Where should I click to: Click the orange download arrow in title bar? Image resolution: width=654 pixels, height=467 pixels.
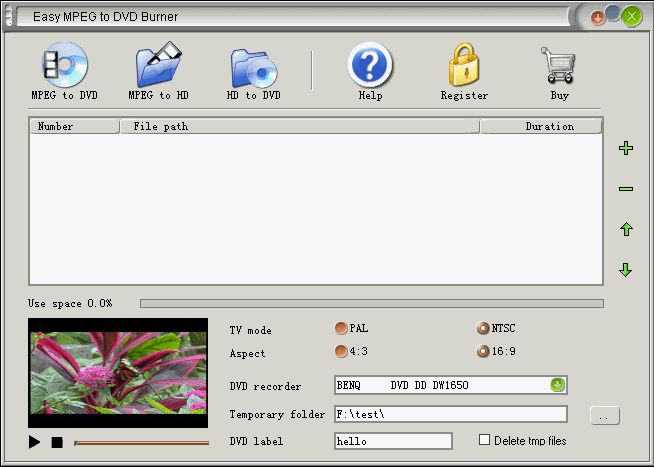point(598,18)
